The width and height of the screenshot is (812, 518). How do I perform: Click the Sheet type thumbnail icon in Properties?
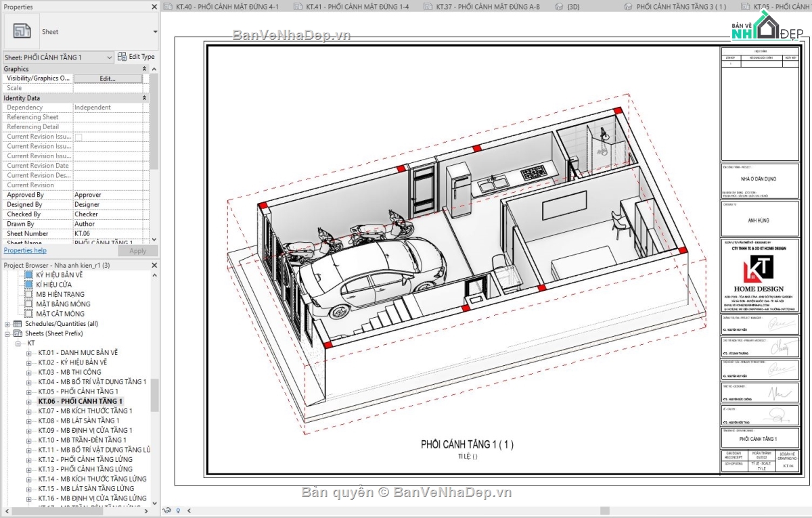(x=22, y=31)
